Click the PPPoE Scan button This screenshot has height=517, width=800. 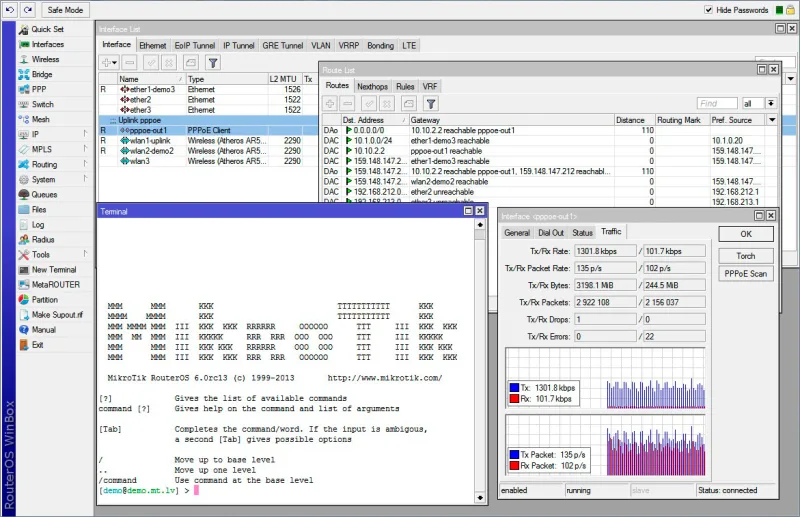click(746, 274)
